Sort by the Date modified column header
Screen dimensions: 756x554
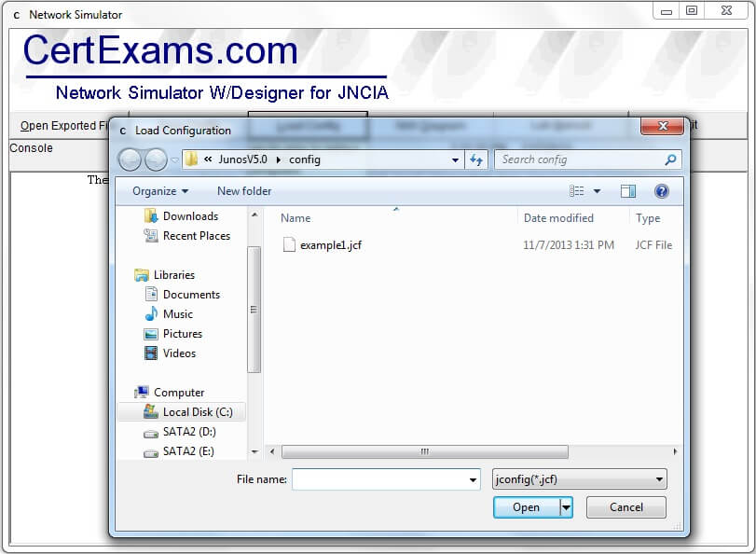558,218
